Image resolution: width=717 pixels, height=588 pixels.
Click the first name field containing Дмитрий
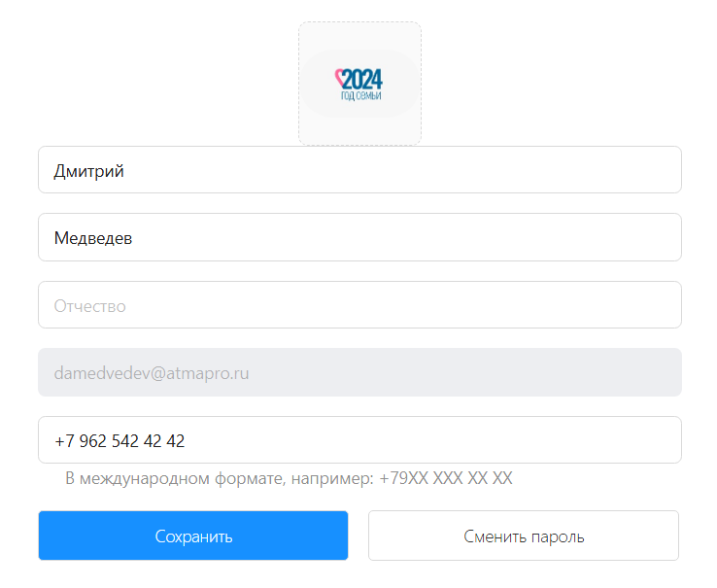pyautogui.click(x=359, y=170)
